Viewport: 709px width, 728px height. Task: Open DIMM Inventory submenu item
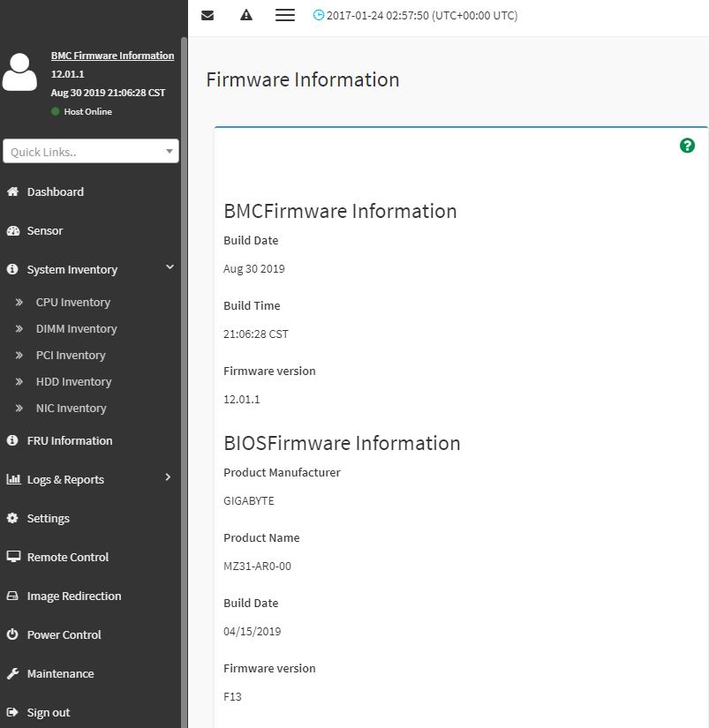76,329
